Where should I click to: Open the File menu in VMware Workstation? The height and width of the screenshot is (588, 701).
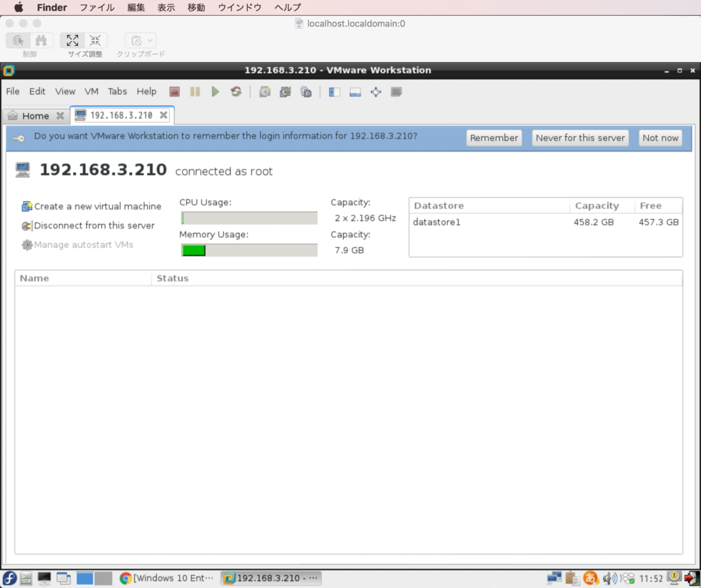(12, 91)
